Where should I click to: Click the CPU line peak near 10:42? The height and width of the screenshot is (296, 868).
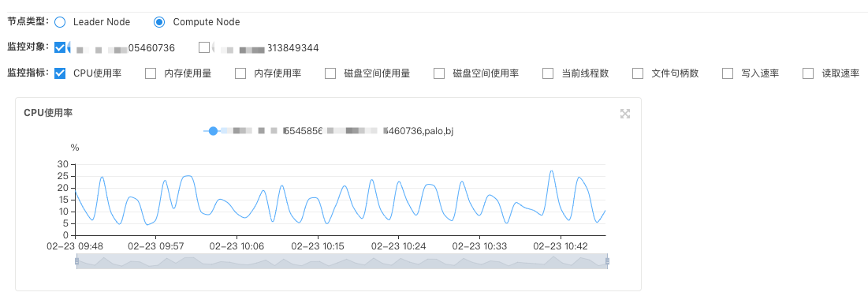tap(551, 170)
